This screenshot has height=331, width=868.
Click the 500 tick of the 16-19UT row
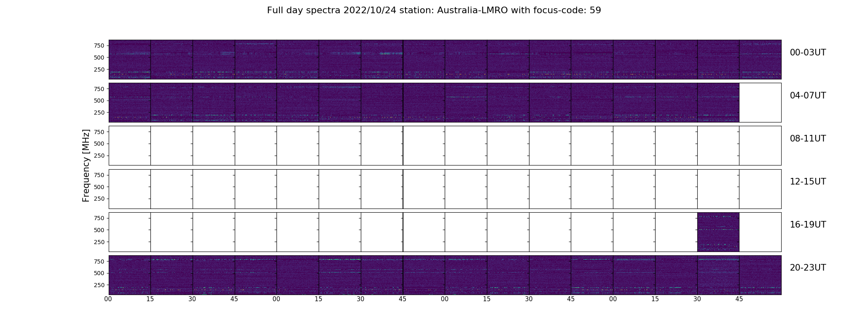[99, 230]
